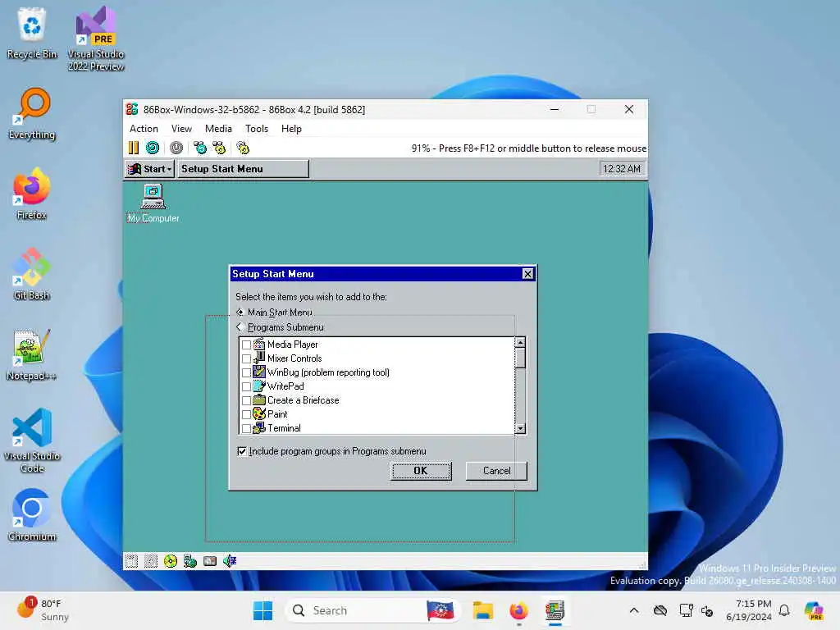Close the Setup Start Menu dialog

(527, 274)
